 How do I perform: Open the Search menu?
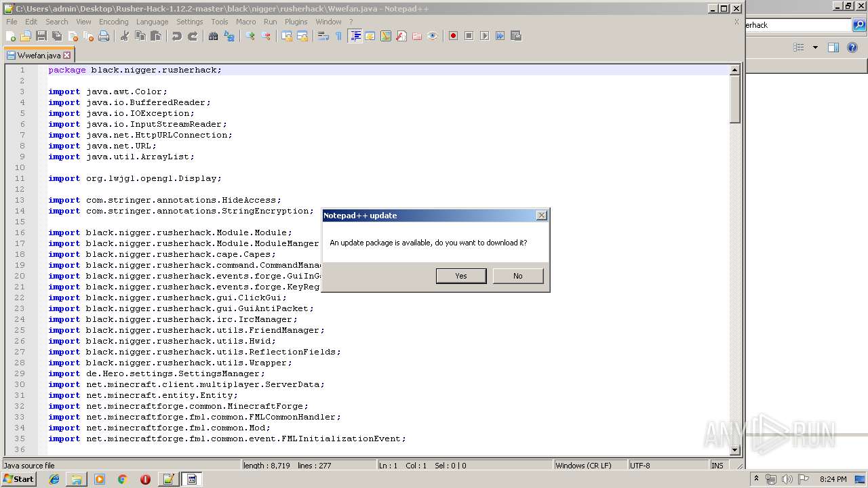[x=57, y=22]
